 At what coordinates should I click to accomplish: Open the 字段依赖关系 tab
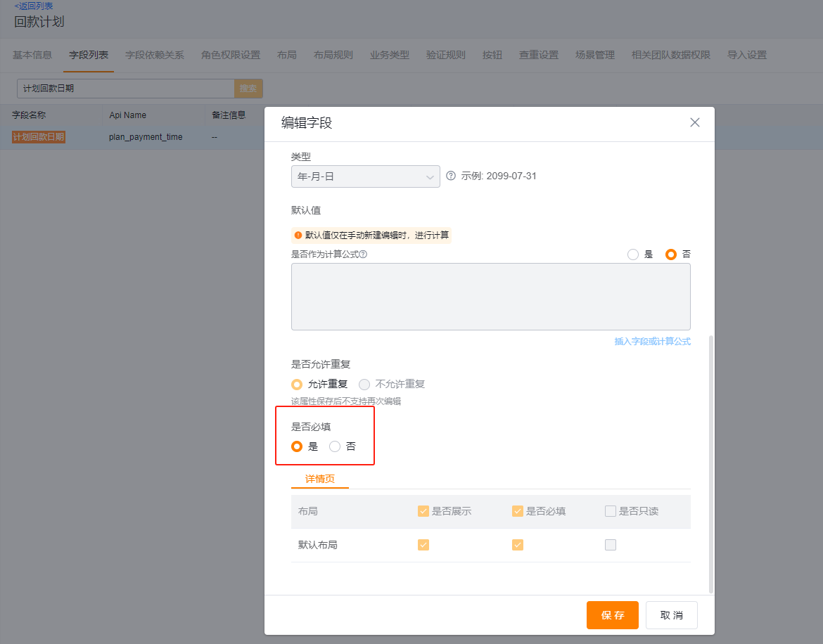tap(155, 55)
